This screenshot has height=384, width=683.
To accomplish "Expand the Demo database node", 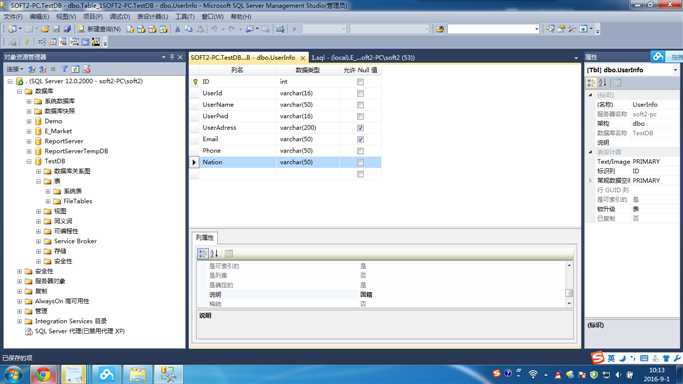I will coord(29,121).
